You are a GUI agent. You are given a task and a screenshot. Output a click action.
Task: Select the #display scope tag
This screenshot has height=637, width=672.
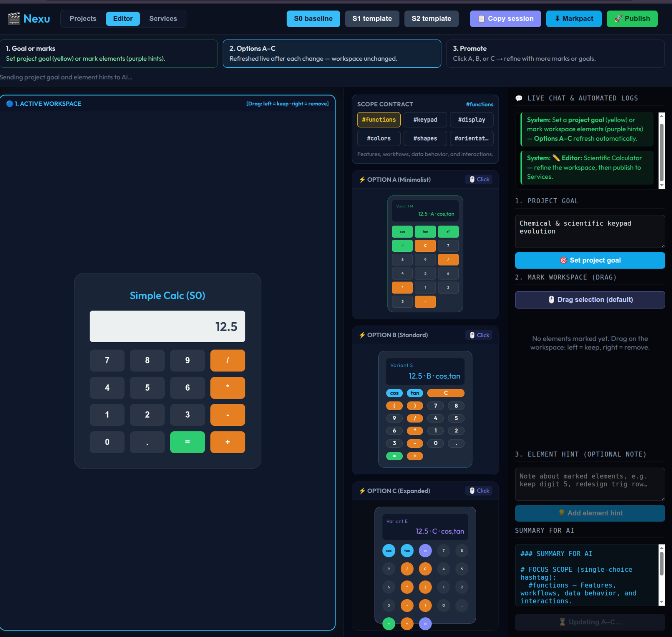[x=471, y=119]
